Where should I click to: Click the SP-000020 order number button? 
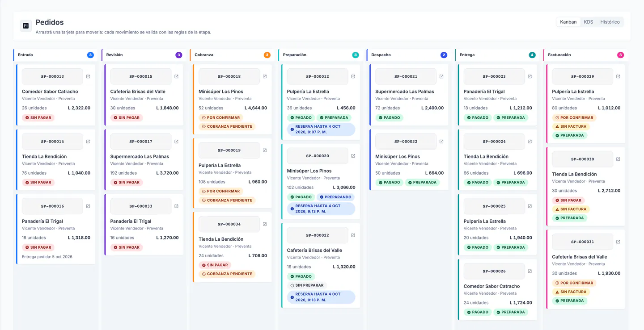(318, 156)
